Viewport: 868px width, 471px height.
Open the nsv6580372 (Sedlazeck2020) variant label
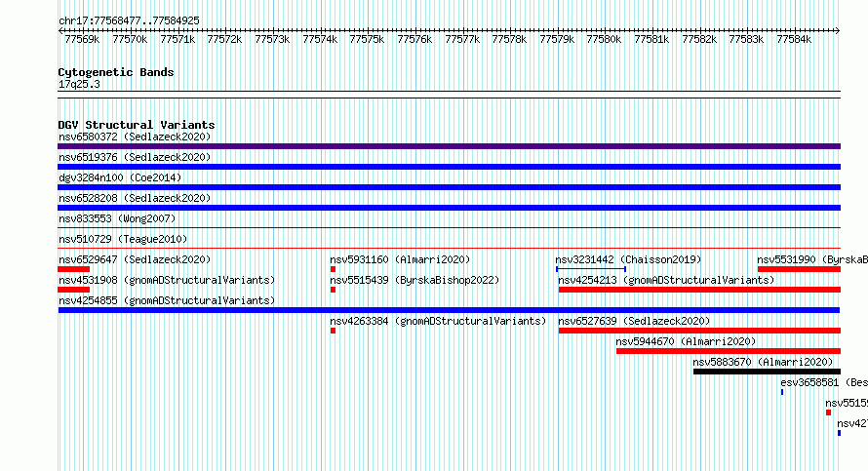click(135, 137)
